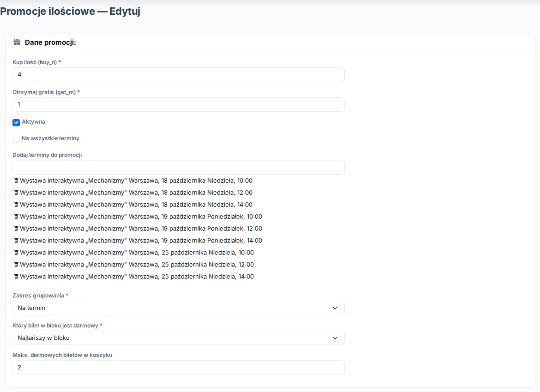Delete 25 października Niedziela 12:00 term
Screen dimensions: 540x392
pyautogui.click(x=16, y=265)
